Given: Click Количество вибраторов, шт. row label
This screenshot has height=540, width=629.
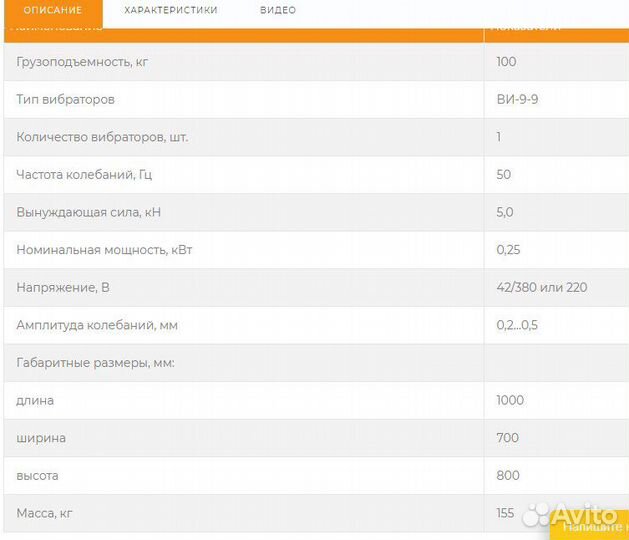Looking at the screenshot, I should (x=102, y=137).
